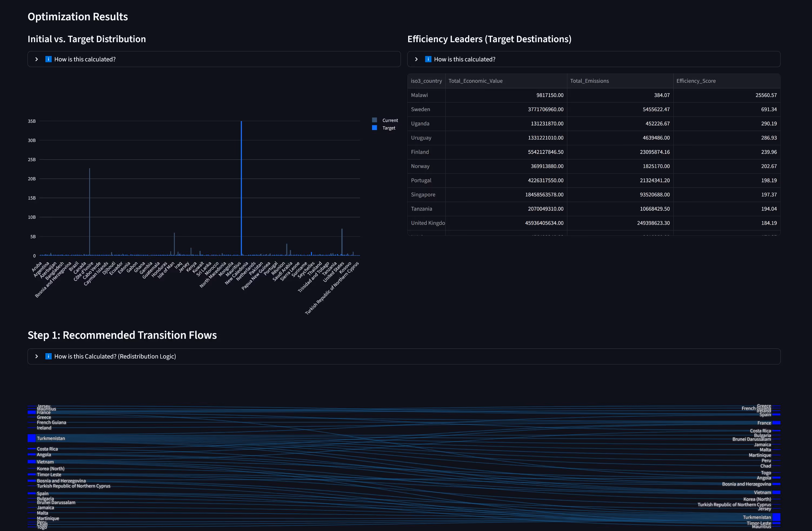Image resolution: width=812 pixels, height=531 pixels.
Task: Click the Turkmenistan source node in Sankey
Action: tap(31, 438)
